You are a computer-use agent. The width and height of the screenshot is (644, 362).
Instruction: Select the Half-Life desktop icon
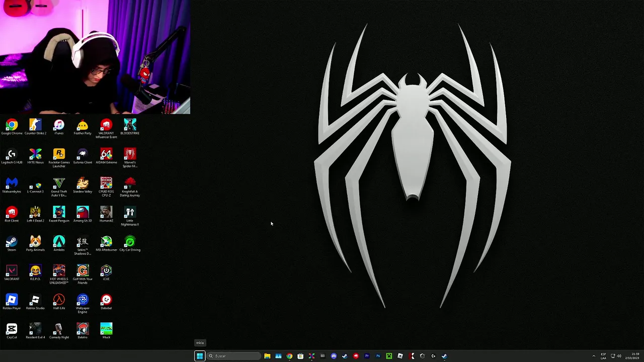click(59, 302)
